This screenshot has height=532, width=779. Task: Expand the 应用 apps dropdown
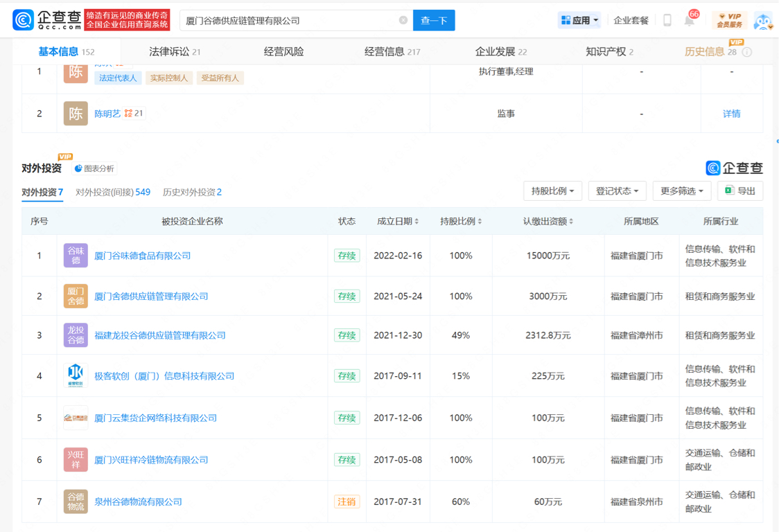click(579, 20)
